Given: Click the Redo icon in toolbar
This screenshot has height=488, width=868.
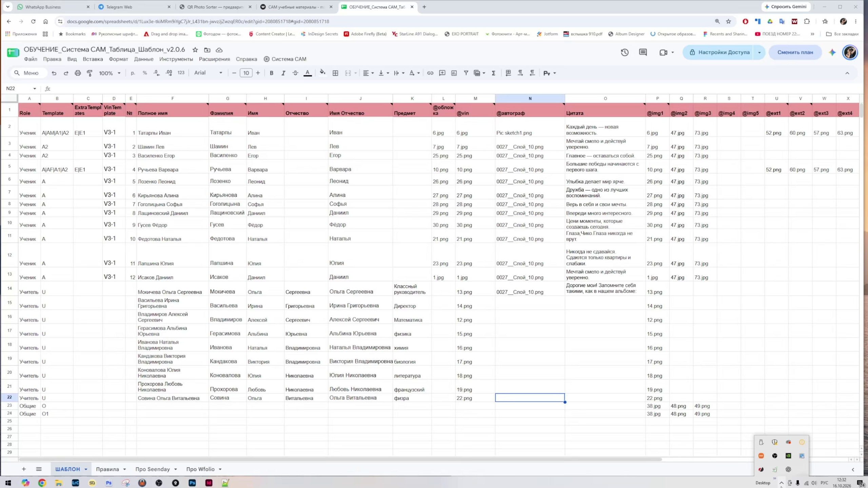Looking at the screenshot, I should pyautogui.click(x=66, y=73).
